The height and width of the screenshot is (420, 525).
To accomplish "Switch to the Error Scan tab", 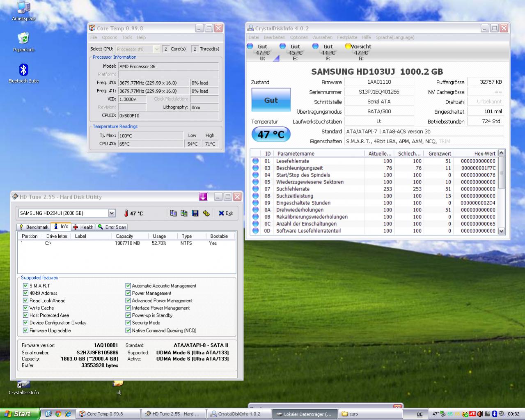I will click(x=112, y=227).
